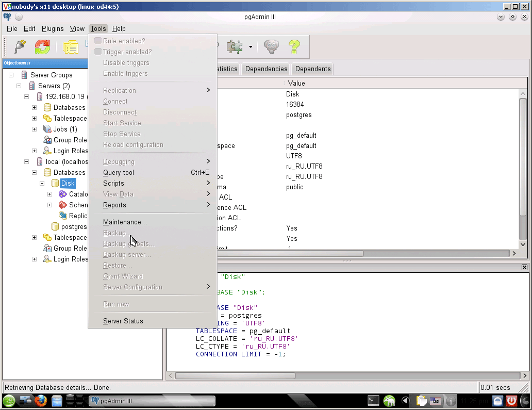Collapse the Servers (2) node
The width and height of the screenshot is (532, 410).
[19, 86]
